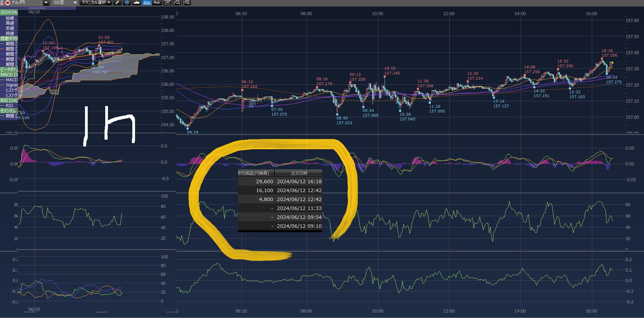Screen dimensions: 644x318
Task: Open the ドル/円 currency pair dropdown
Action: pyautogui.click(x=46, y=2)
